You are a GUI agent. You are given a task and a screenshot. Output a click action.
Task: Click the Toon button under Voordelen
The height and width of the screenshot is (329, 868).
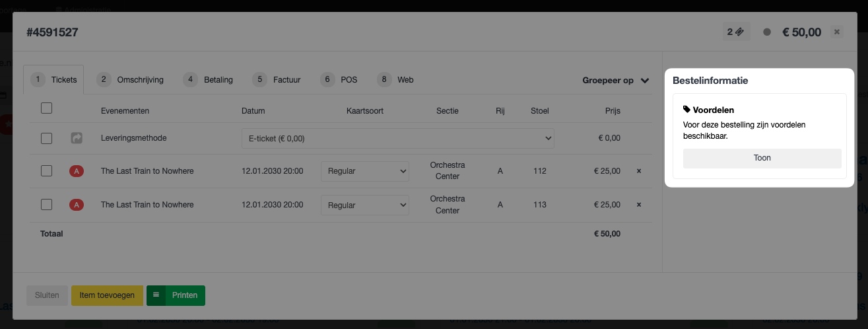point(762,159)
